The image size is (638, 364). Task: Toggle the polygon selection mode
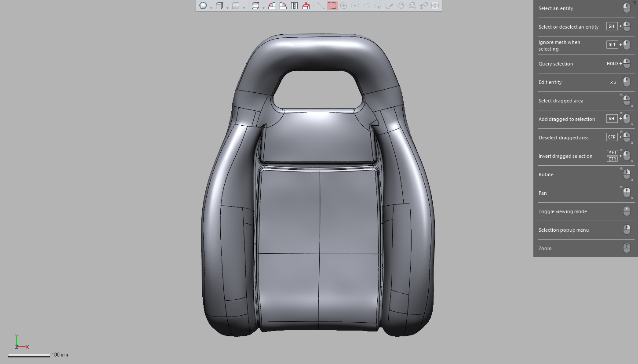click(355, 6)
